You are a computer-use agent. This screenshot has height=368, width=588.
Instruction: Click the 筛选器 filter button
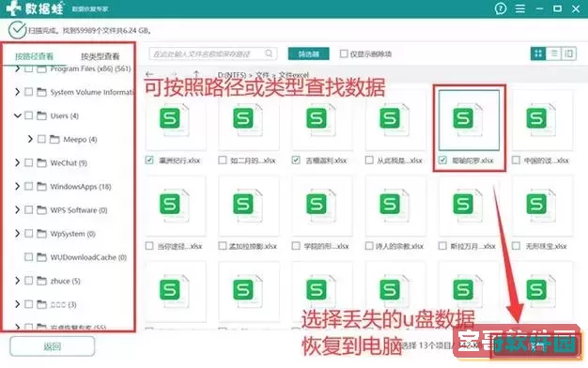[309, 54]
